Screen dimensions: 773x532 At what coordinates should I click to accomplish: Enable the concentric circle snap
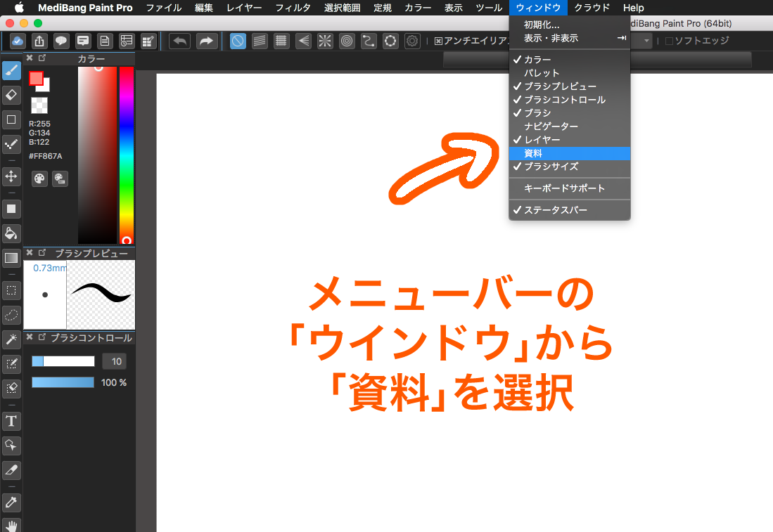(347, 41)
